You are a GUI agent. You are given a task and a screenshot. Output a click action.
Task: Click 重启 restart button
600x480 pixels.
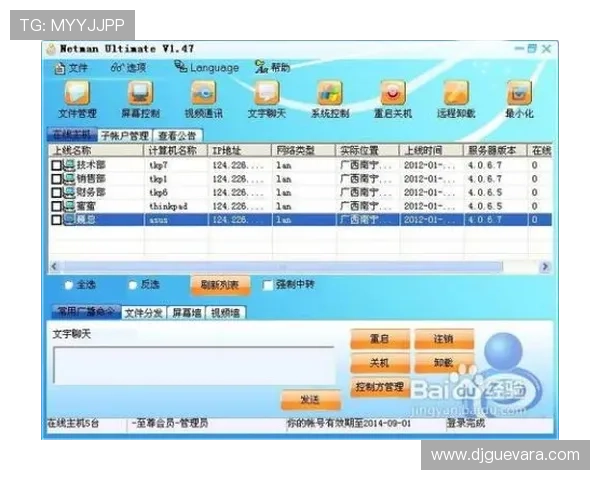(380, 338)
